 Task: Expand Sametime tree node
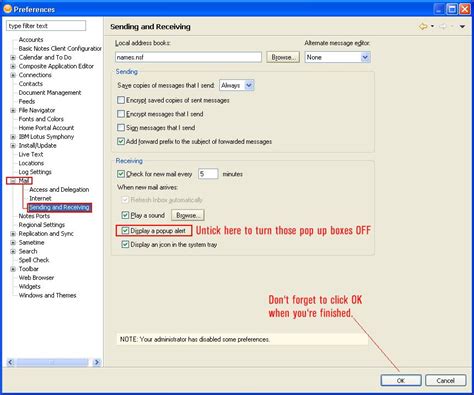pyautogui.click(x=13, y=243)
